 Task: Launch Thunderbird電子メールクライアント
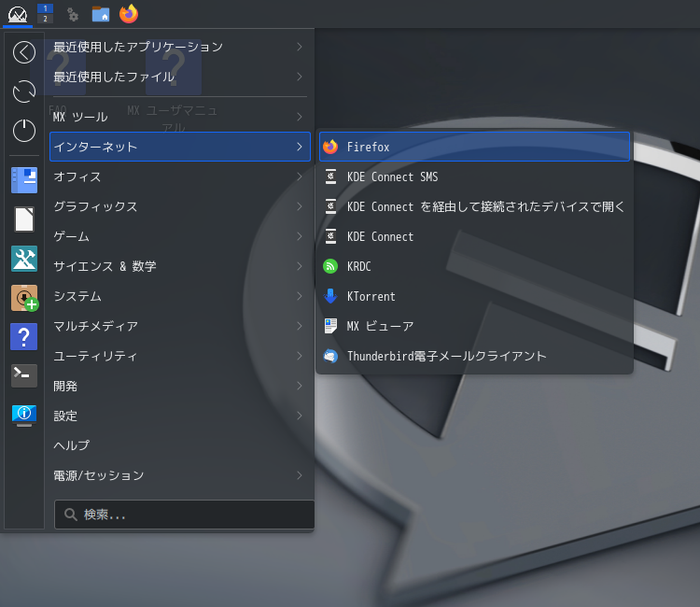pos(474,356)
